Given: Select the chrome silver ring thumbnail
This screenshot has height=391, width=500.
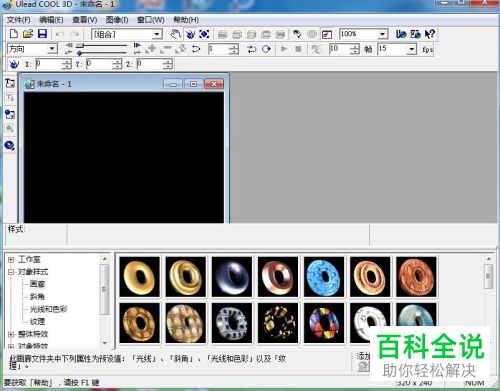Looking at the screenshot, I should point(231,277).
